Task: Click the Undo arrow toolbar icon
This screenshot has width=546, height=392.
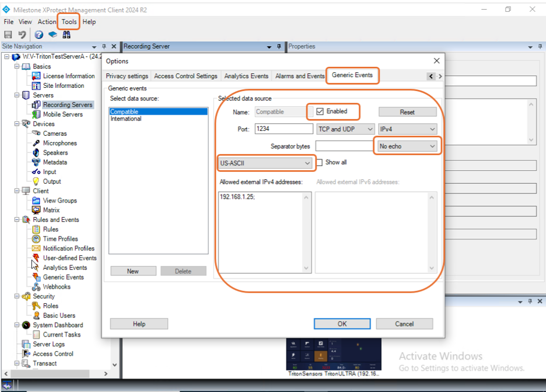Action: [22, 34]
